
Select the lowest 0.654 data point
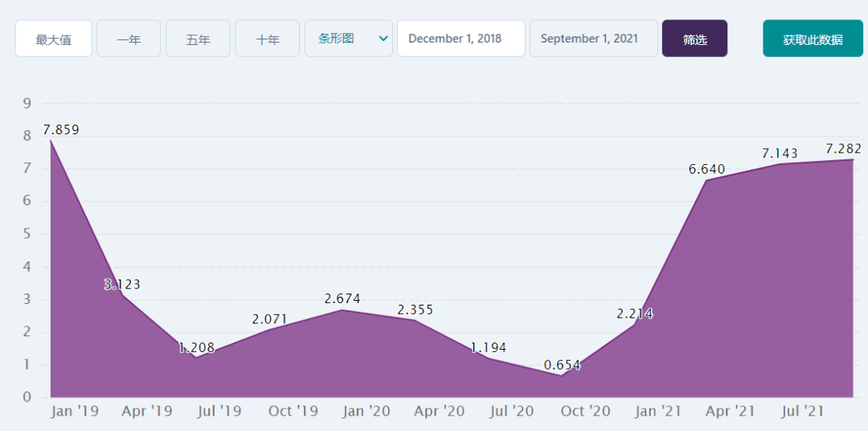coord(561,376)
